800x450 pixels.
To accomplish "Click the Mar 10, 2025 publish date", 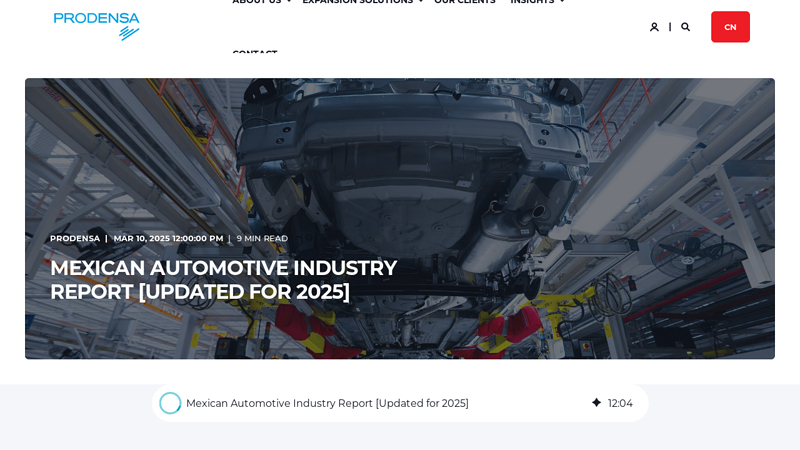I will click(x=168, y=238).
